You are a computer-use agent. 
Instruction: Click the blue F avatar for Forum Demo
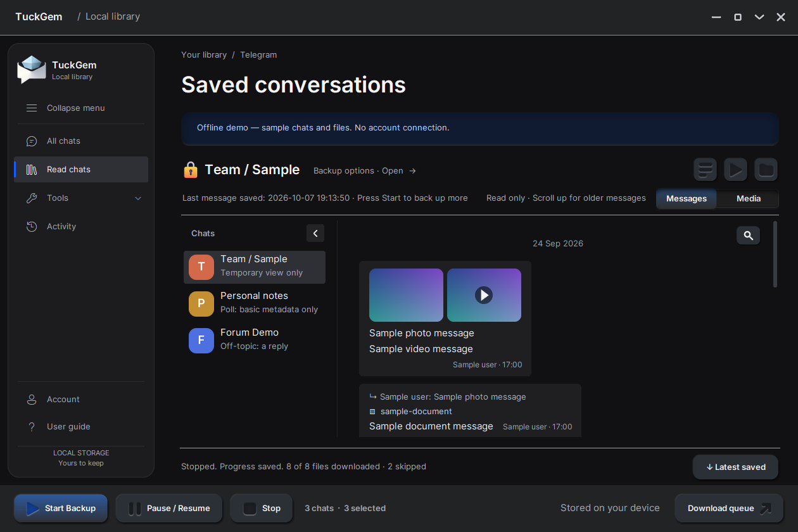[x=201, y=341]
